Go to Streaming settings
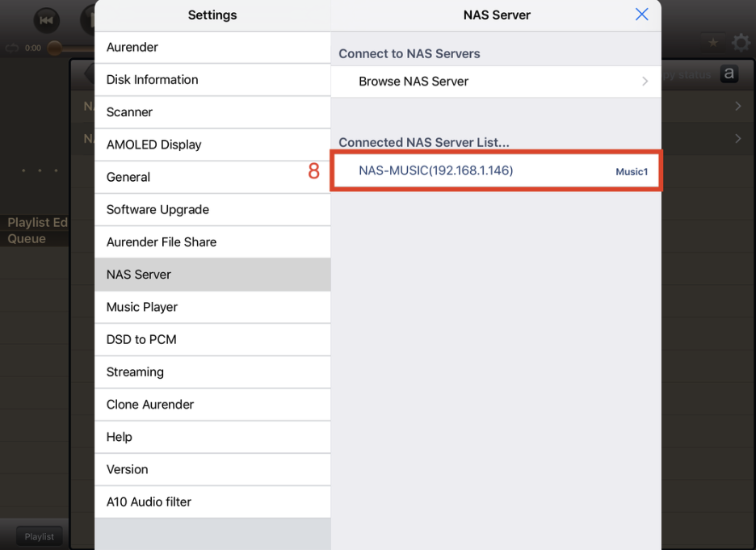This screenshot has height=550, width=756. click(212, 372)
